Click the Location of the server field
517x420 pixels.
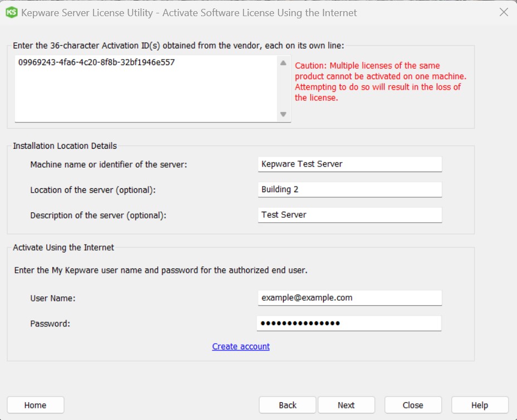click(350, 189)
